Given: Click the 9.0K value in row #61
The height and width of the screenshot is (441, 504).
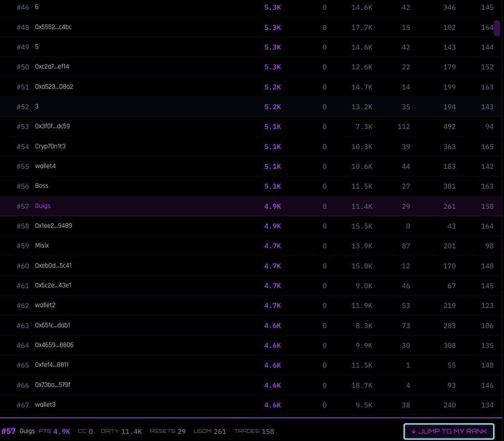Looking at the screenshot, I should pyautogui.click(x=364, y=286).
